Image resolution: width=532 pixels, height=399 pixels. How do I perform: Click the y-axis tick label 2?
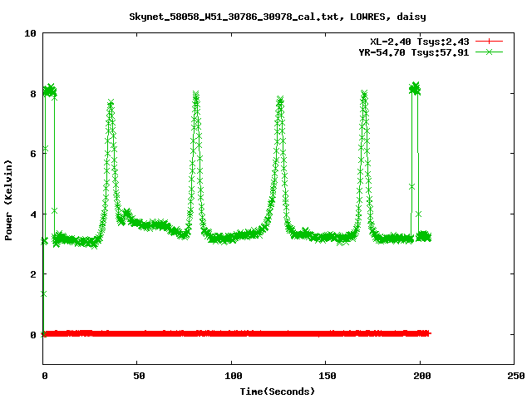coord(33,274)
